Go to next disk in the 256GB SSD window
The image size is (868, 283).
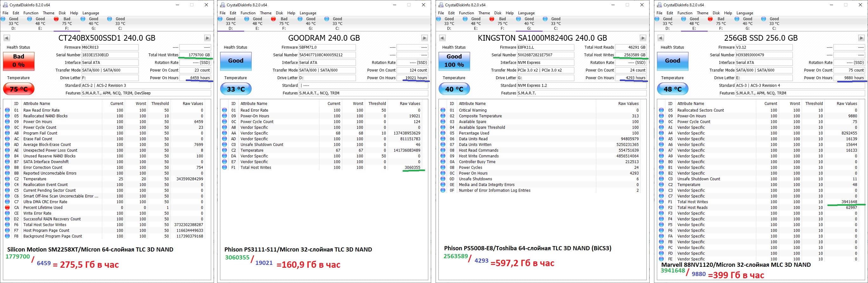[861, 38]
